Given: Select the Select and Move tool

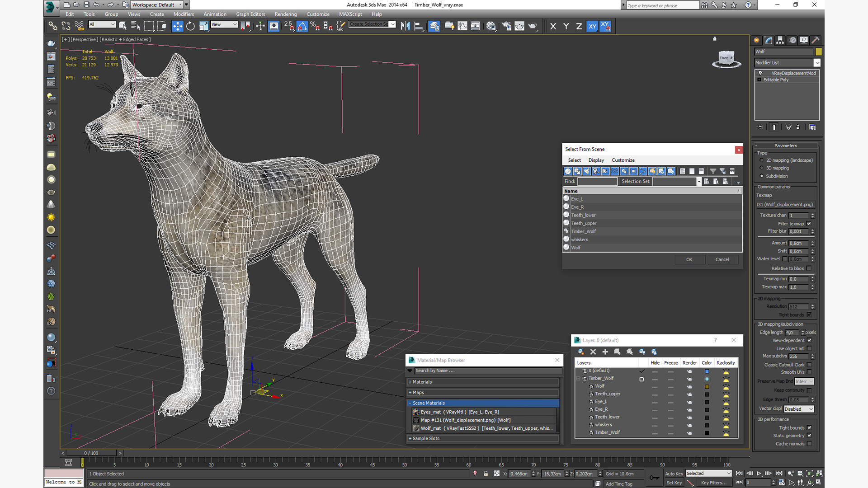Looking at the screenshot, I should tap(178, 26).
